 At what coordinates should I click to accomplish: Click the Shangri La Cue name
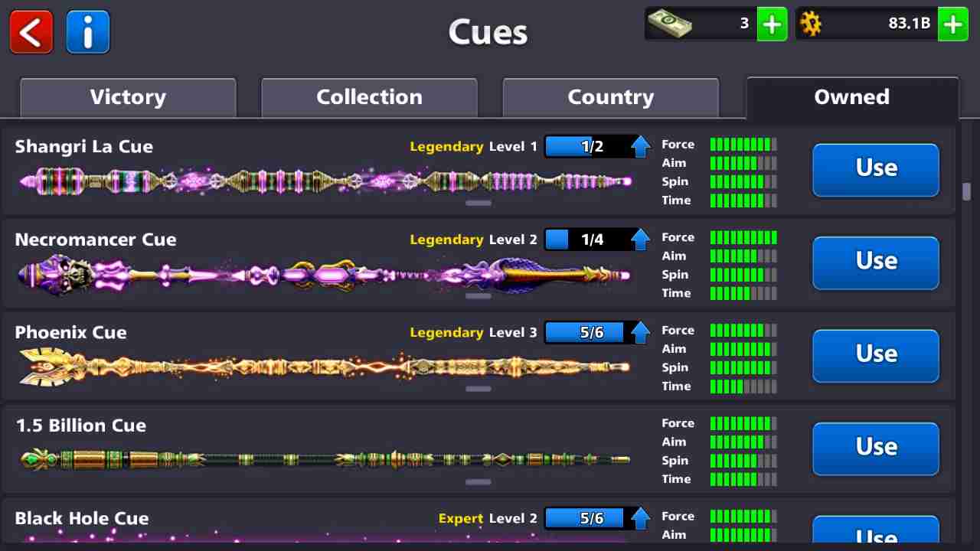click(84, 146)
